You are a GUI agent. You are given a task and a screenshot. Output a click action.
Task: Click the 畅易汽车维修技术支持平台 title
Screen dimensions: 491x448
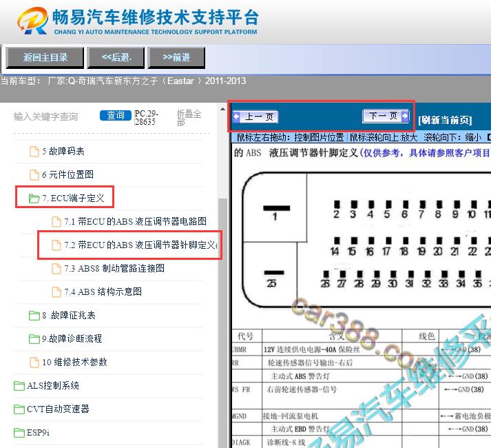point(156,17)
